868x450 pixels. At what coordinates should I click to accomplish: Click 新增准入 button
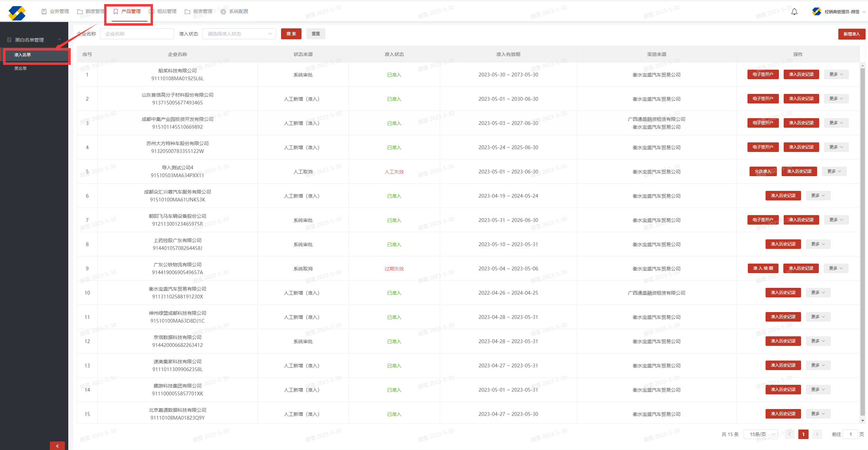851,34
